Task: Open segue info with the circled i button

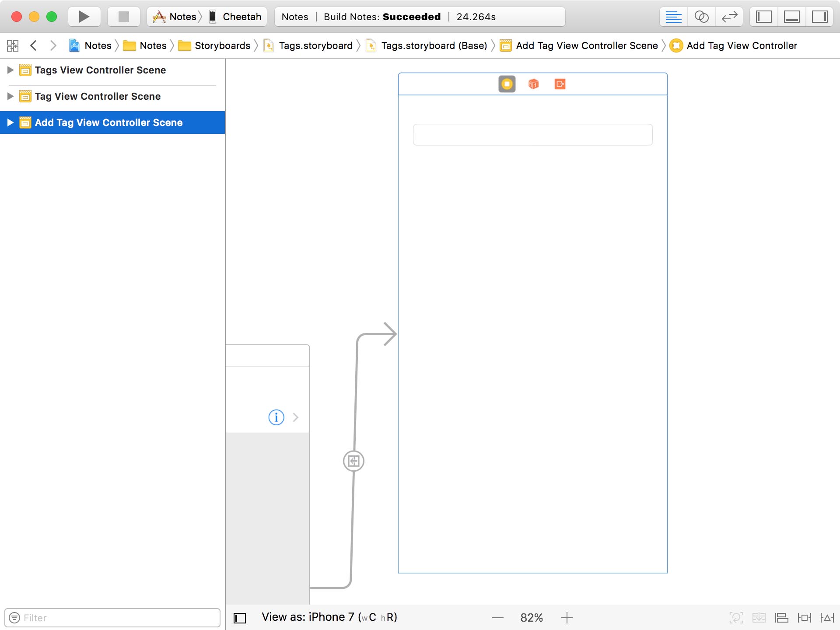Action: click(276, 417)
